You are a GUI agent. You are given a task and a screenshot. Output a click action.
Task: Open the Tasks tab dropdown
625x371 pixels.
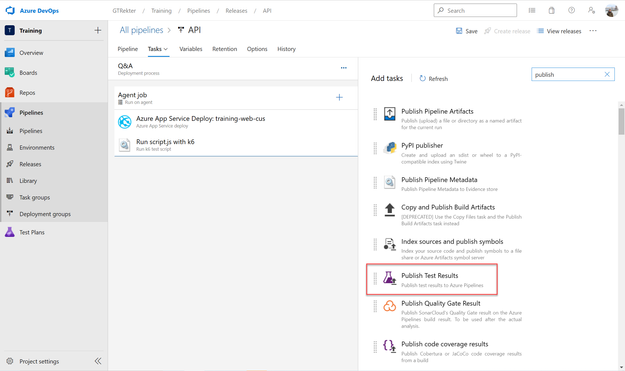[x=158, y=49]
